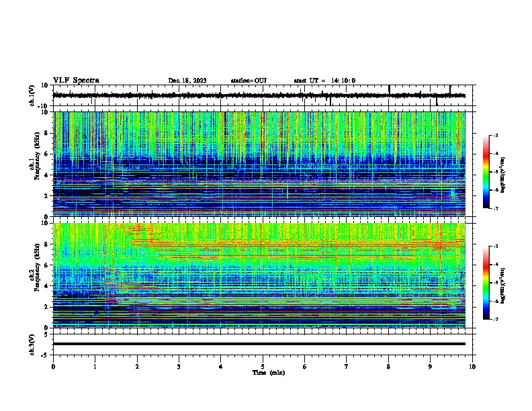
Task: Click the 'Dec. 18, 2023' date label
Action: tap(187, 81)
